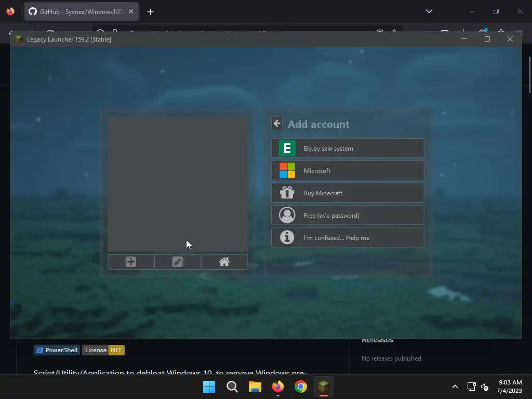Pick Free (w/o password) account type
Image resolution: width=532 pixels, height=399 pixels.
coord(348,216)
